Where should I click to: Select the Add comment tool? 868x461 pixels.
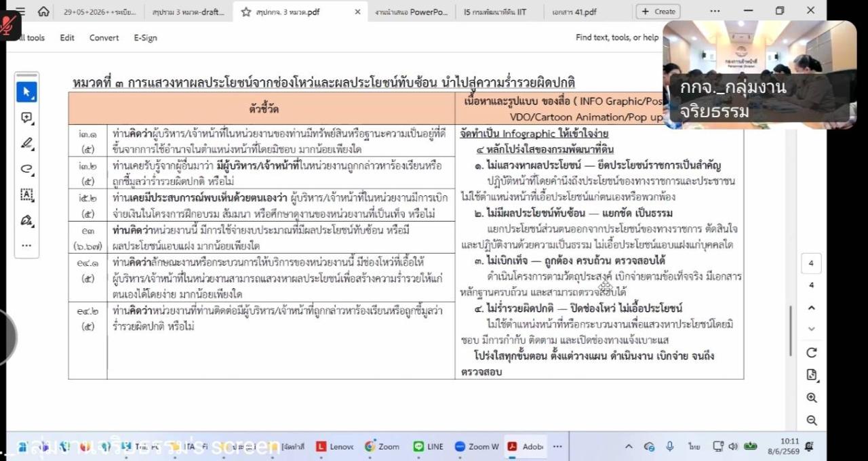(27, 118)
